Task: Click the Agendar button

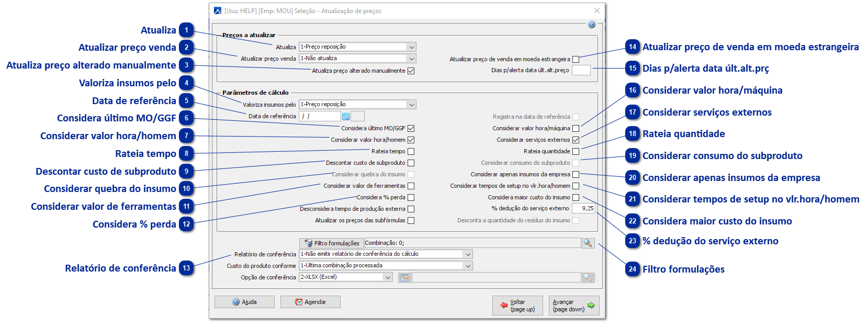Action: 310,302
